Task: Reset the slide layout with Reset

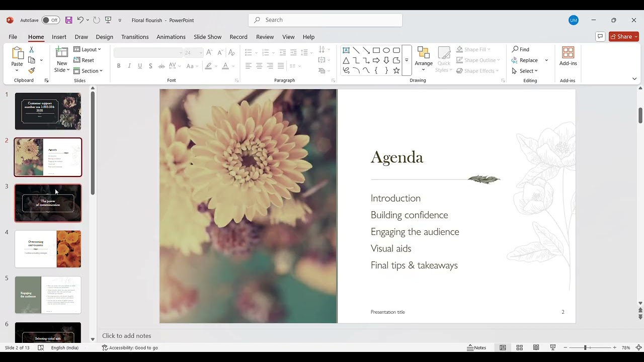Action: [84, 60]
